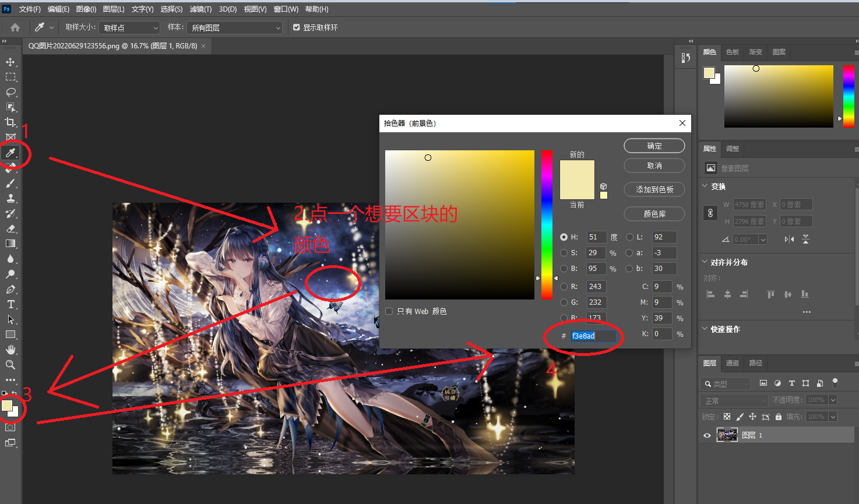The width and height of the screenshot is (859, 504).
Task: Click the 取消 button in color picker
Action: click(x=654, y=165)
